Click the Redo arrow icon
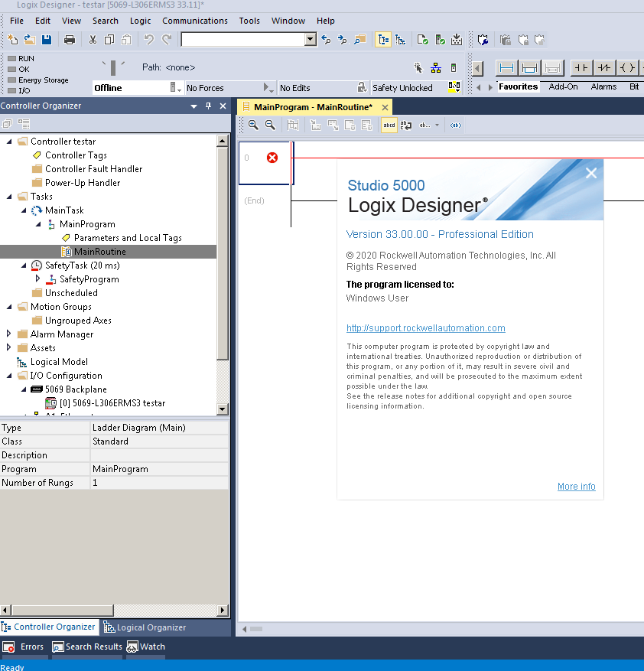 [167, 40]
